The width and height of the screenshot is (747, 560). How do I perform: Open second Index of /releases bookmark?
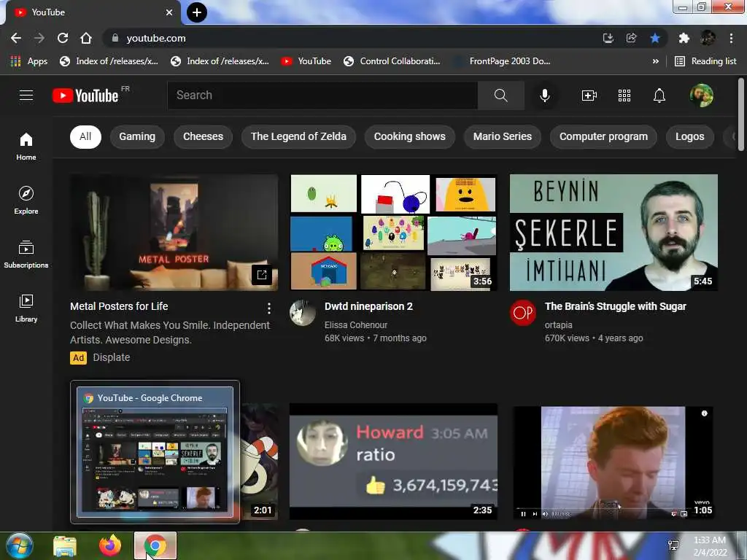click(x=220, y=61)
